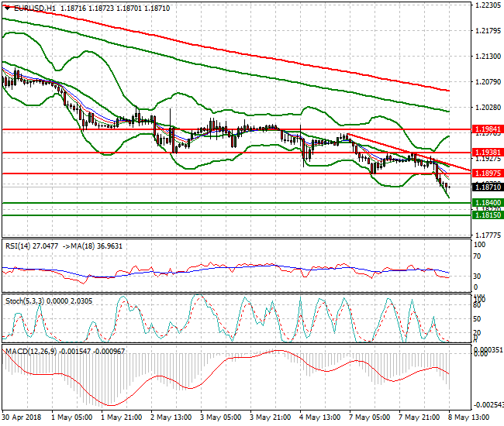
Task: Select the red 1.19381 price level tag
Action: (486, 153)
